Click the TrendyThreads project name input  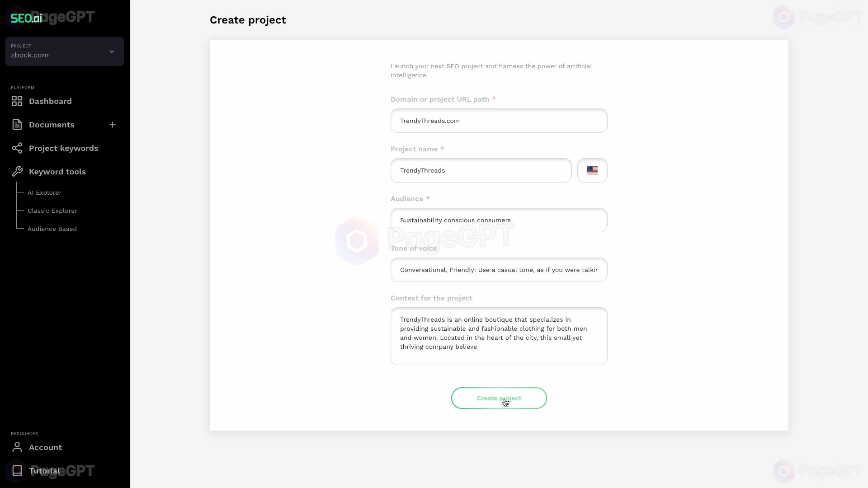pos(481,170)
